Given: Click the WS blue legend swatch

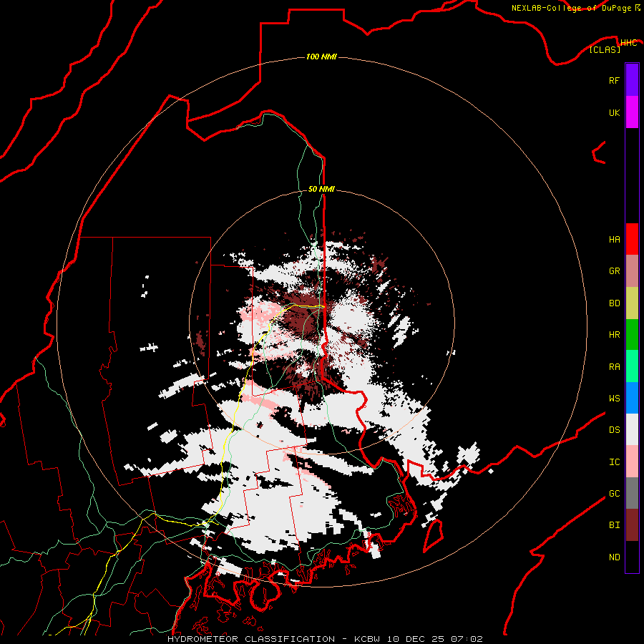Looking at the screenshot, I should [632, 398].
